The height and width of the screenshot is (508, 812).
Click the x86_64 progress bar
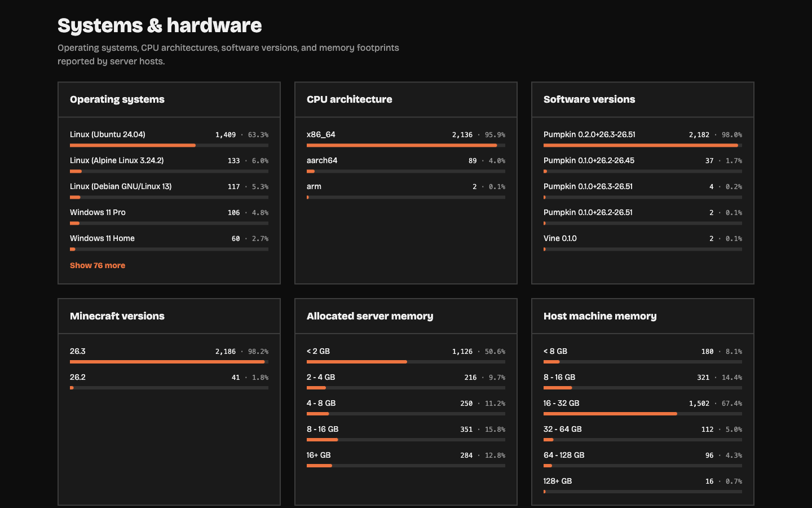[406, 145]
